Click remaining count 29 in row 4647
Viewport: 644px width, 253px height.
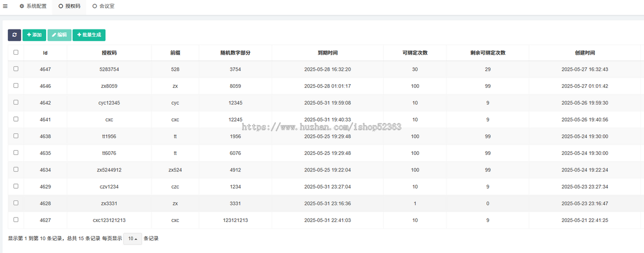(488, 69)
